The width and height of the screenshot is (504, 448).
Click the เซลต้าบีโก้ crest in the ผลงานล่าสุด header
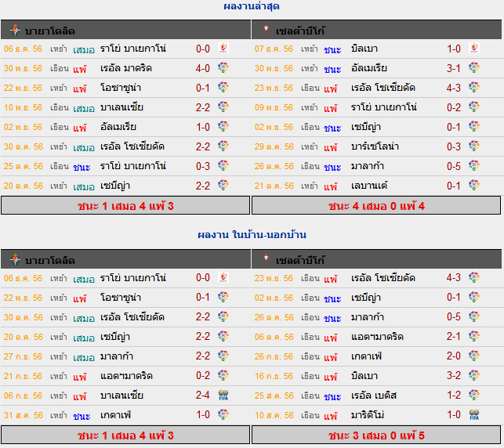(x=266, y=29)
